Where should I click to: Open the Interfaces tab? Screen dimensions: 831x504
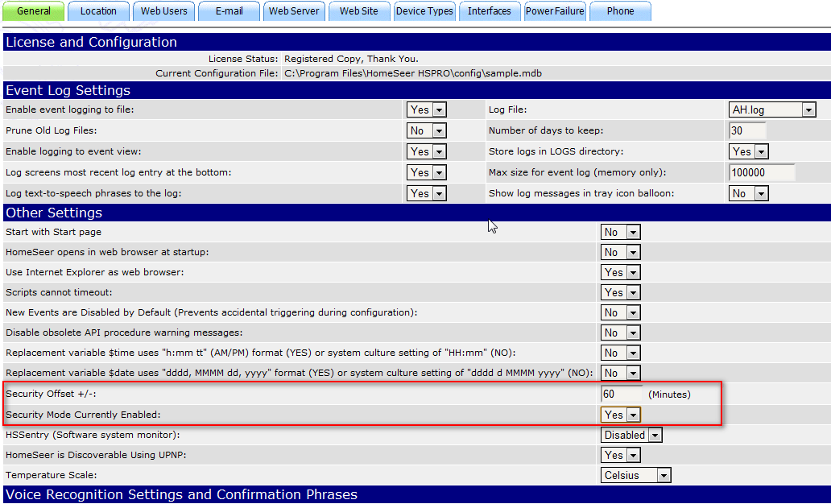[x=490, y=11]
